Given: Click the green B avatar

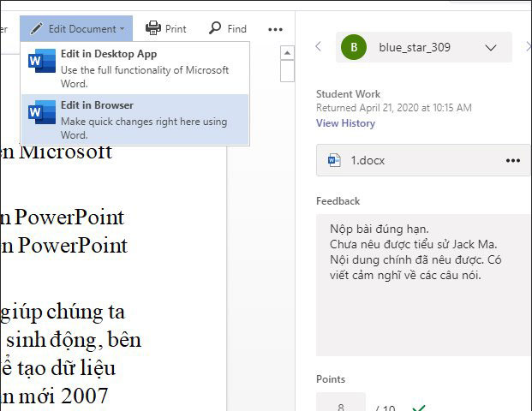Looking at the screenshot, I should 354,47.
